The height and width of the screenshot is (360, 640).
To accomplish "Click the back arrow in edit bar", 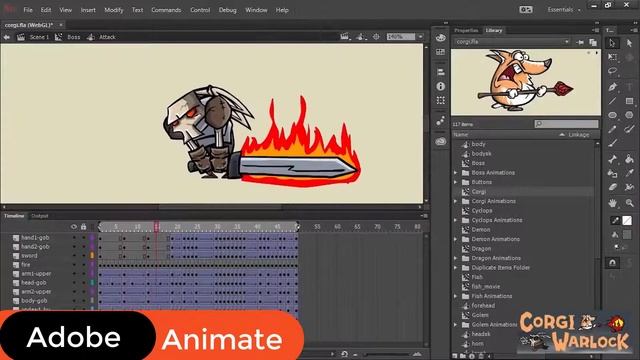I will click(x=7, y=37).
